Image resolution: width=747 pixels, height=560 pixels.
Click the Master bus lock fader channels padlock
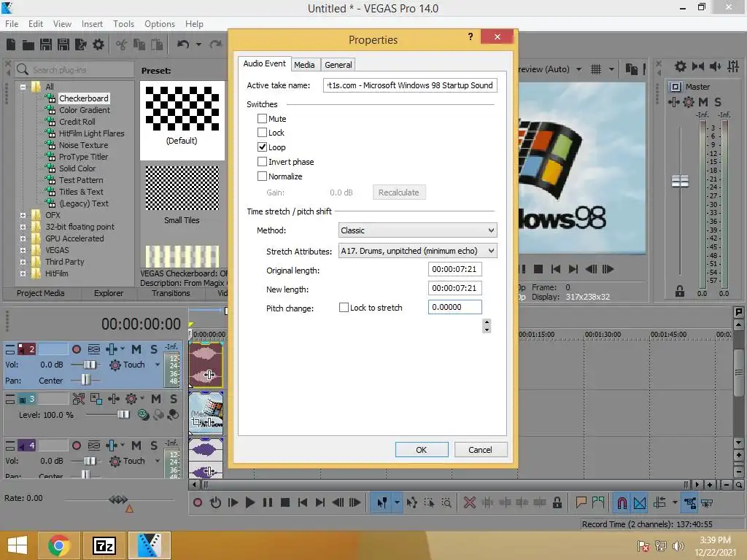[680, 291]
